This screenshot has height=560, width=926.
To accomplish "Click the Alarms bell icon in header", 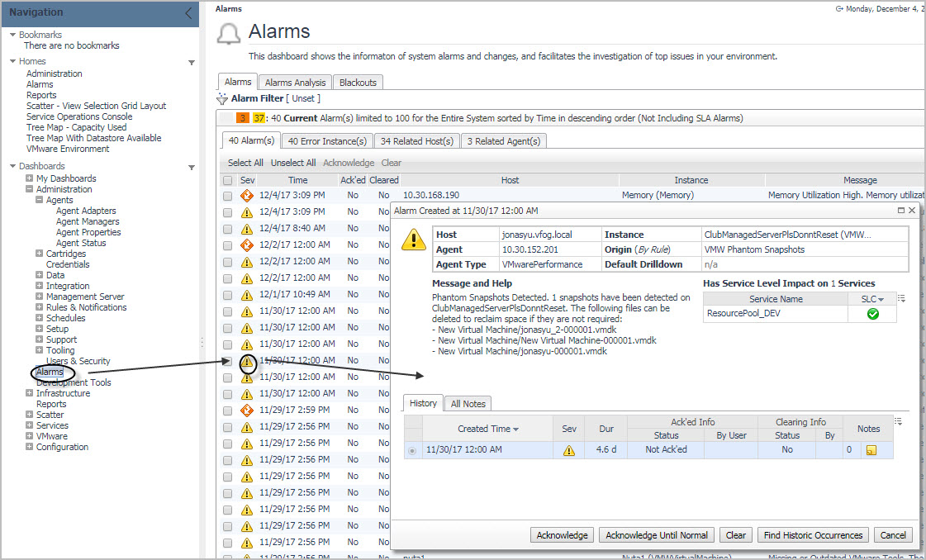I will [x=228, y=34].
